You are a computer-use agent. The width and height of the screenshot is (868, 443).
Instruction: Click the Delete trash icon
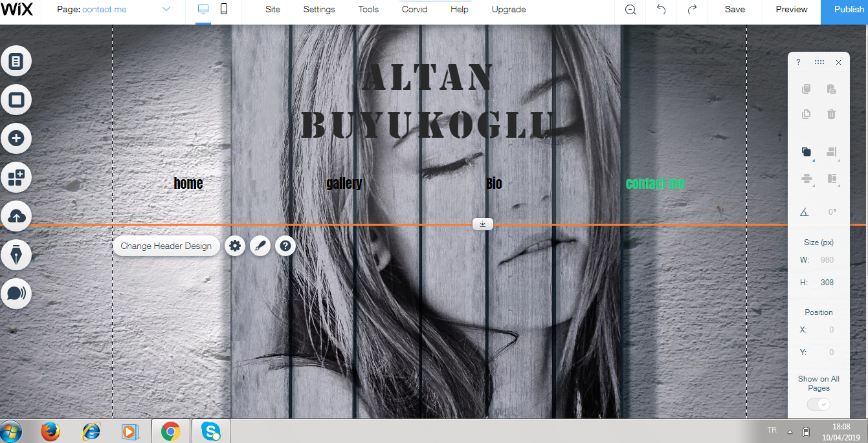coord(832,114)
